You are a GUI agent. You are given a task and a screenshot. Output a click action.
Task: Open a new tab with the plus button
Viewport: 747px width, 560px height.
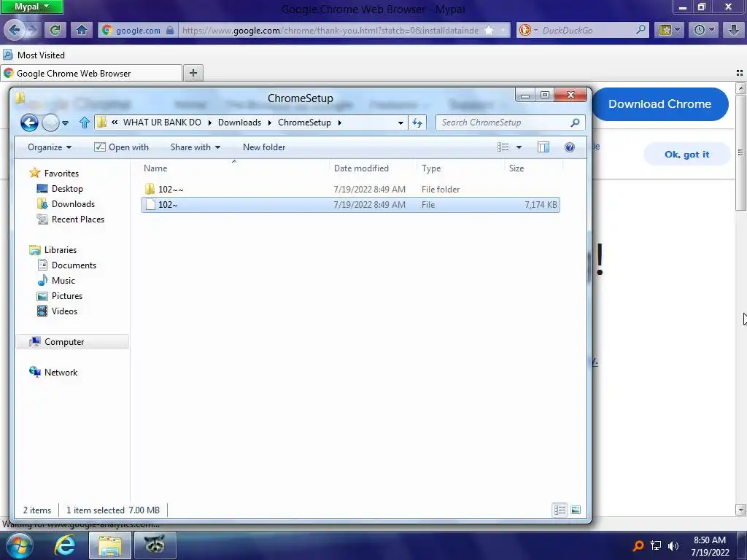tap(193, 73)
